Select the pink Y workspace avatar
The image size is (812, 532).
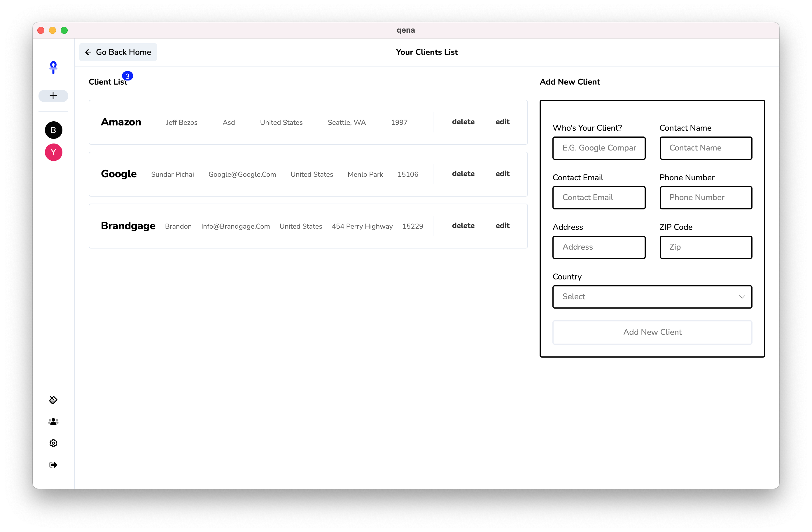point(54,152)
